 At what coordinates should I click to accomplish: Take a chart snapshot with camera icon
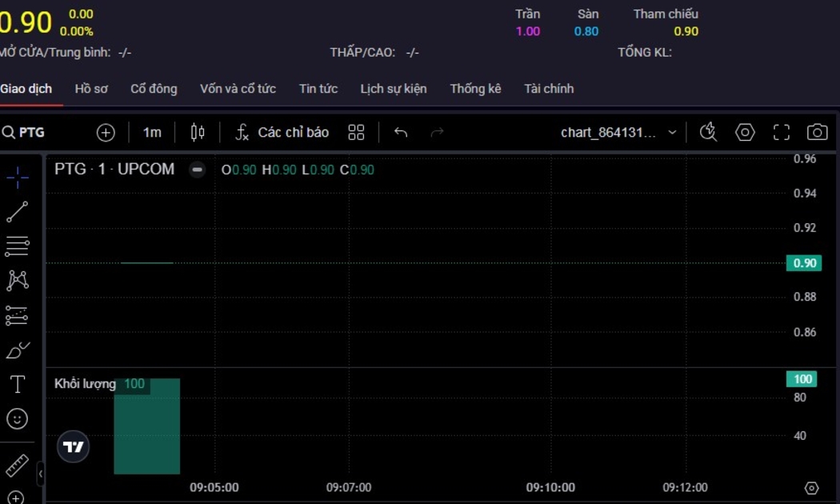(817, 132)
